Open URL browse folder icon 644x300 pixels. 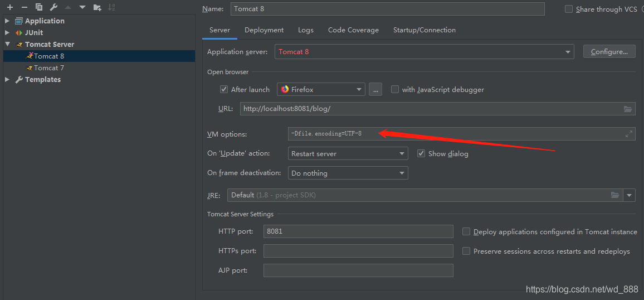pyautogui.click(x=628, y=109)
